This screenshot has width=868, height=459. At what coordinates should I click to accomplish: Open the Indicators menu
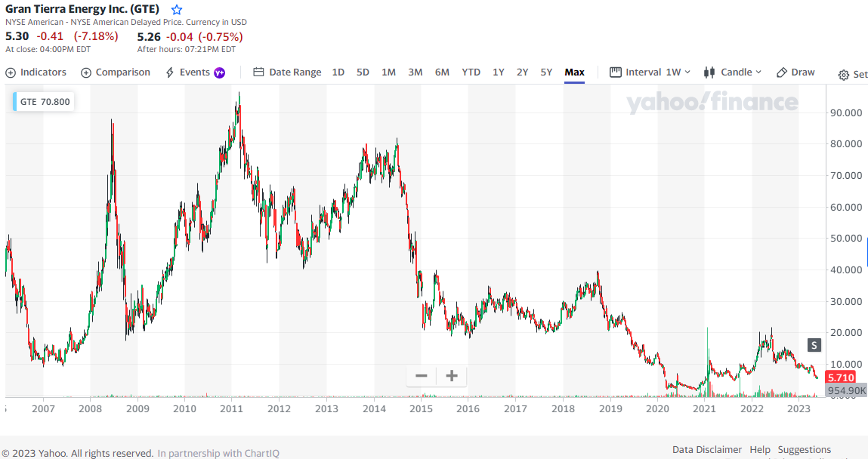click(36, 72)
